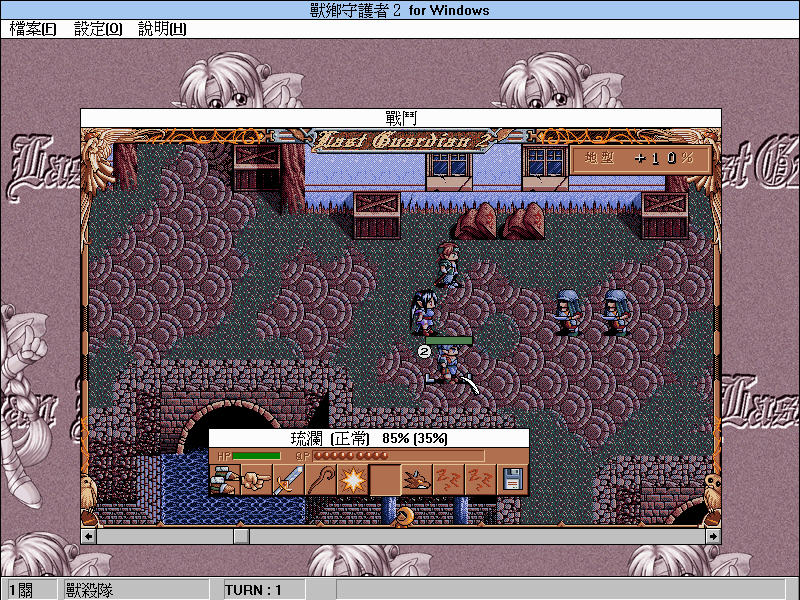The image size is (800, 600).
Task: Target the left hooded enemy soldier
Action: click(567, 313)
